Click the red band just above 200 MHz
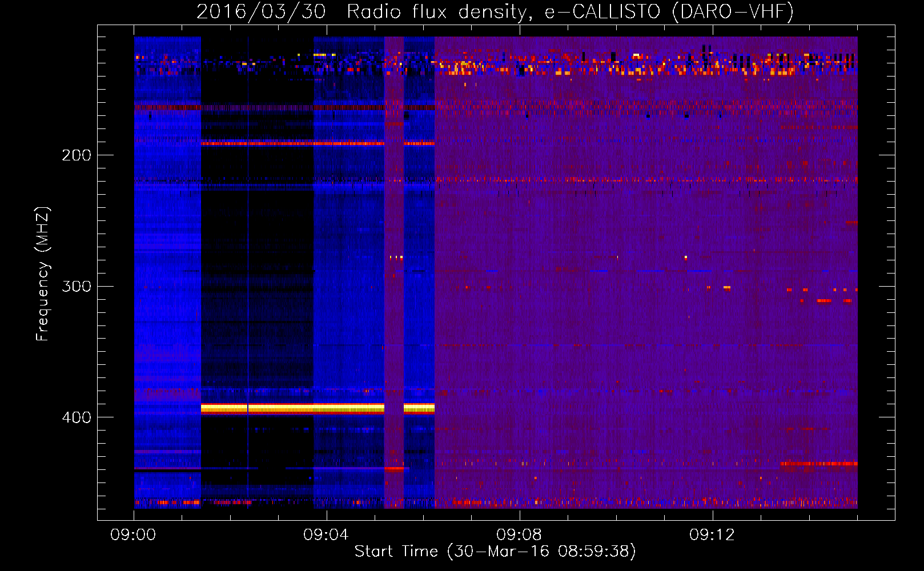This screenshot has height=571, width=924. tap(318, 143)
